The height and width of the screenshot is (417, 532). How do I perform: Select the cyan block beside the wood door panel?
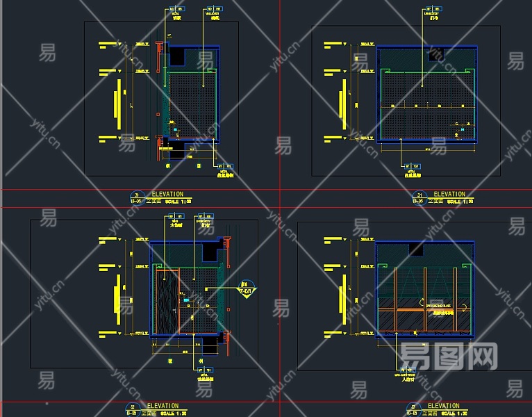pos(186,300)
